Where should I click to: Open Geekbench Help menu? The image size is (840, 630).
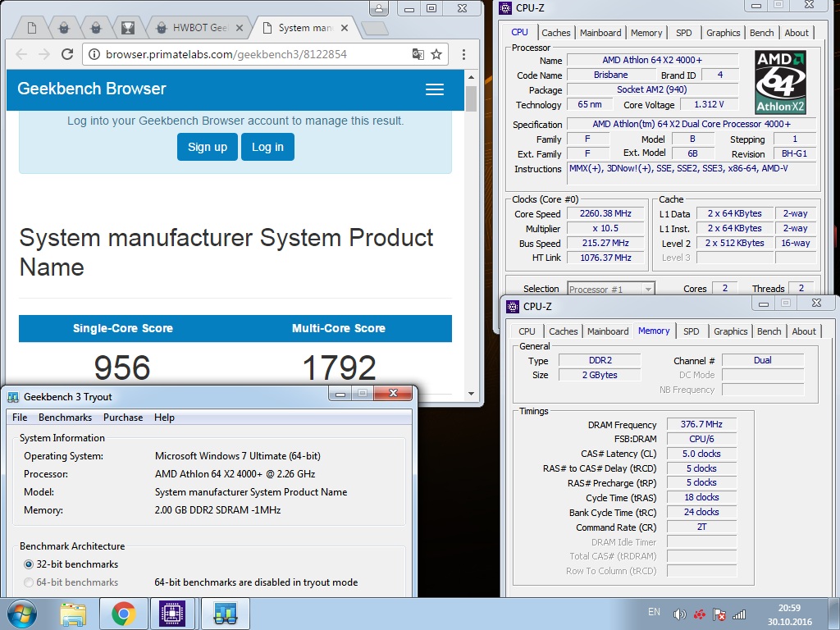coord(164,418)
